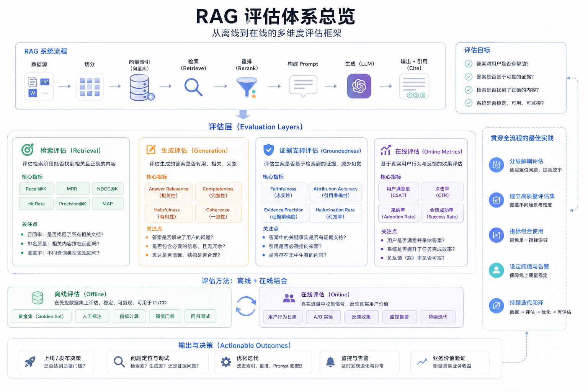
Task: Click the Attribution Accuracy chip
Action: [335, 192]
